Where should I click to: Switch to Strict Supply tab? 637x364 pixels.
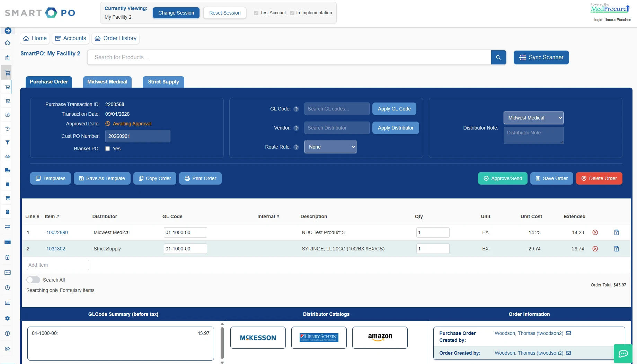163,82
